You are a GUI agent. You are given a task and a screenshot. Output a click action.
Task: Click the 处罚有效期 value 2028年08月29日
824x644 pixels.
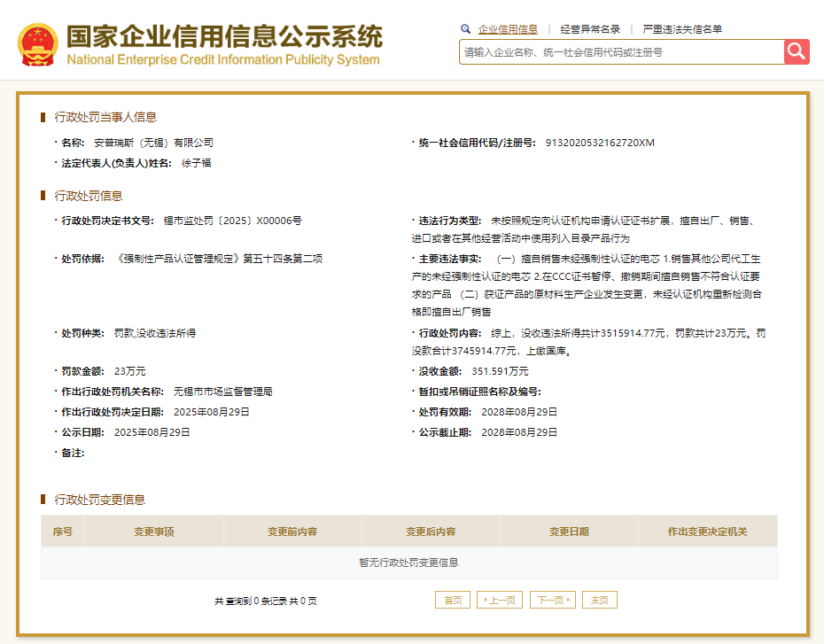[519, 412]
